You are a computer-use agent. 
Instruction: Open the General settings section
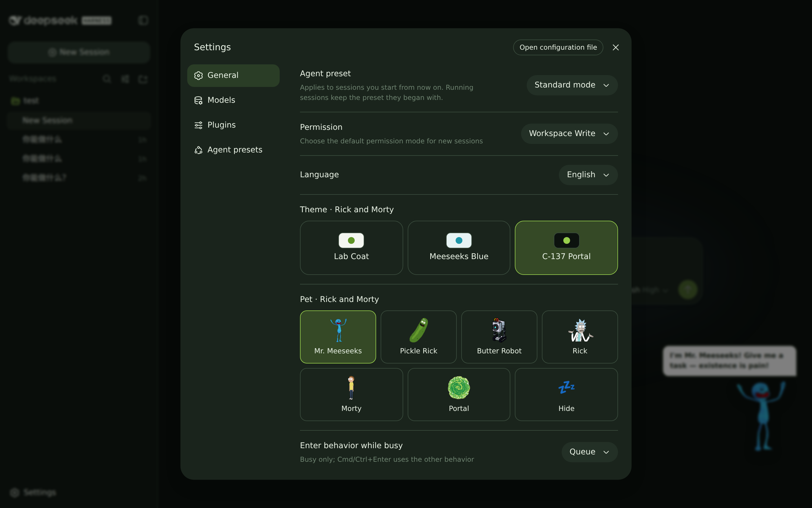pyautogui.click(x=233, y=75)
